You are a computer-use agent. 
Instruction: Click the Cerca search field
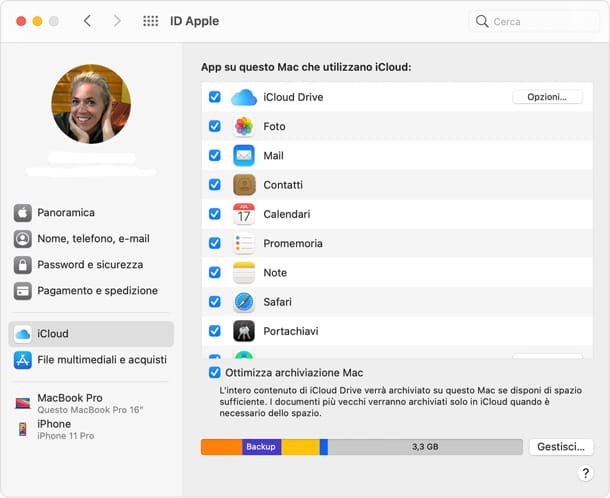coord(534,21)
